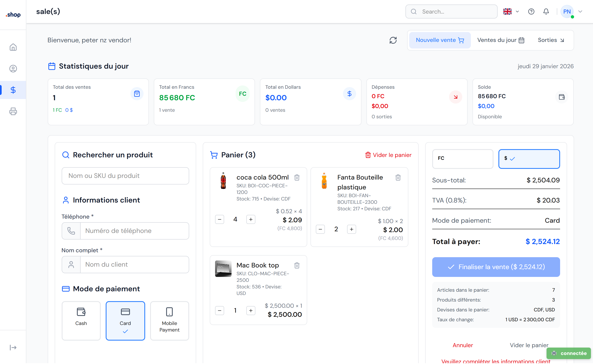Click Finaliser la vente button

pos(496,267)
